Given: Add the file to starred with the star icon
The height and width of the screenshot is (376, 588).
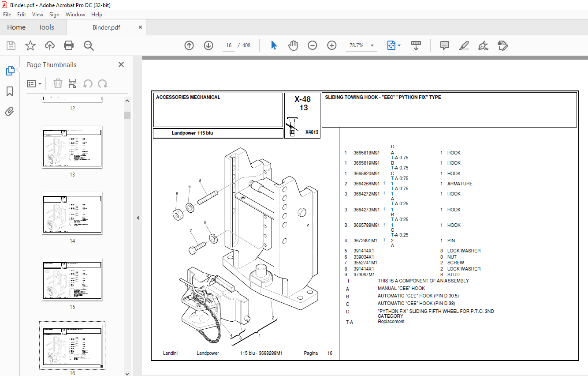Looking at the screenshot, I should point(30,45).
